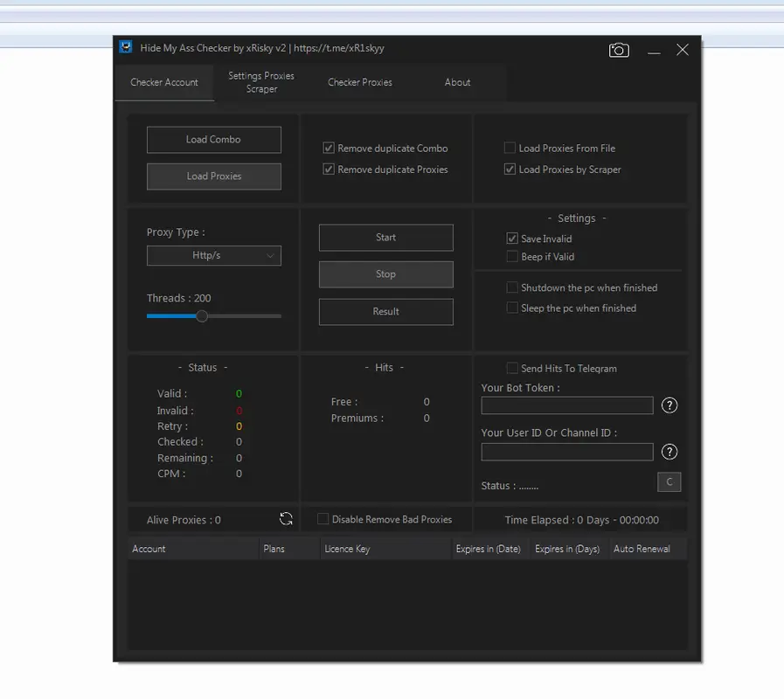The height and width of the screenshot is (699, 784).
Task: Enable Load Proxies From File
Action: pyautogui.click(x=510, y=149)
